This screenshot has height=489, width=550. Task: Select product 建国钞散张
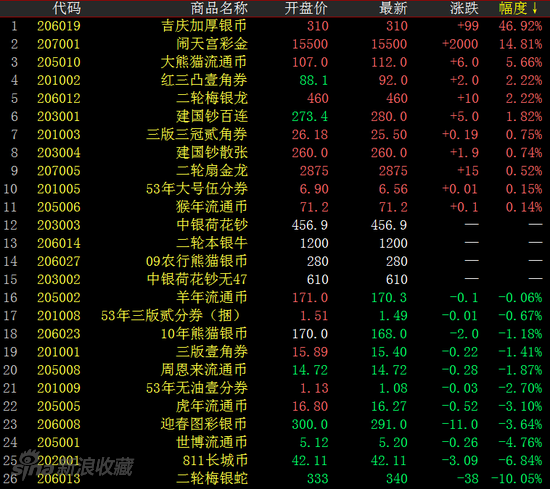click(212, 153)
